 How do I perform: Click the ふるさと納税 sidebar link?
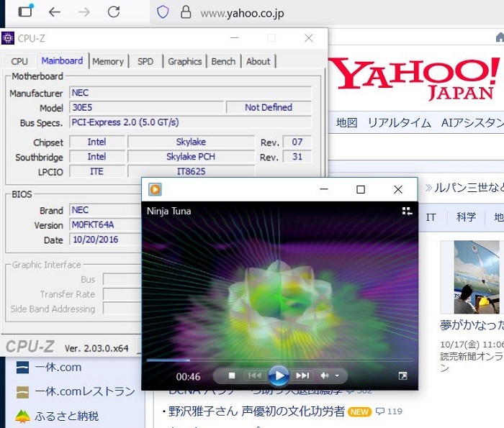click(x=67, y=416)
